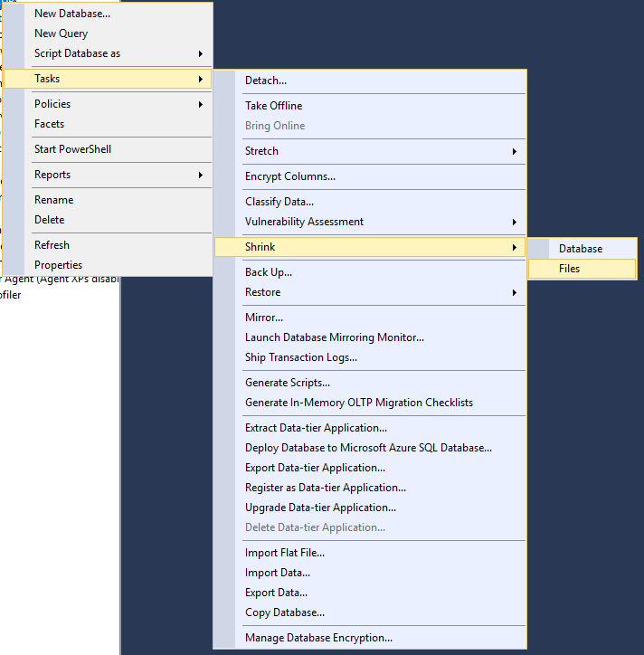
Task: Open database Properties
Action: click(x=58, y=265)
